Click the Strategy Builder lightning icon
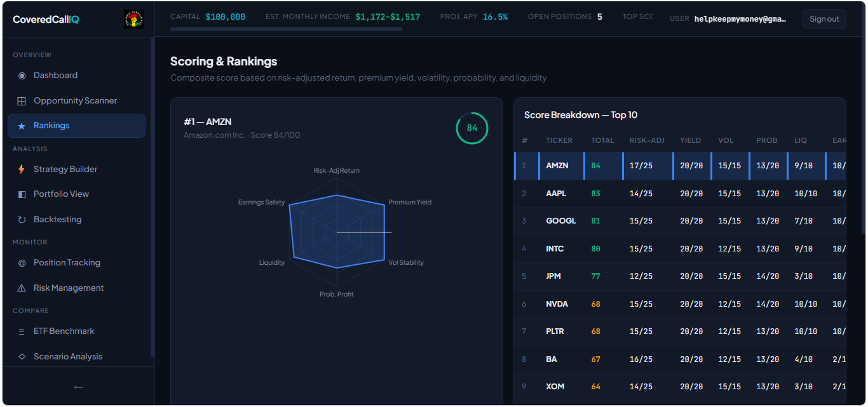868x407 pixels. point(22,170)
